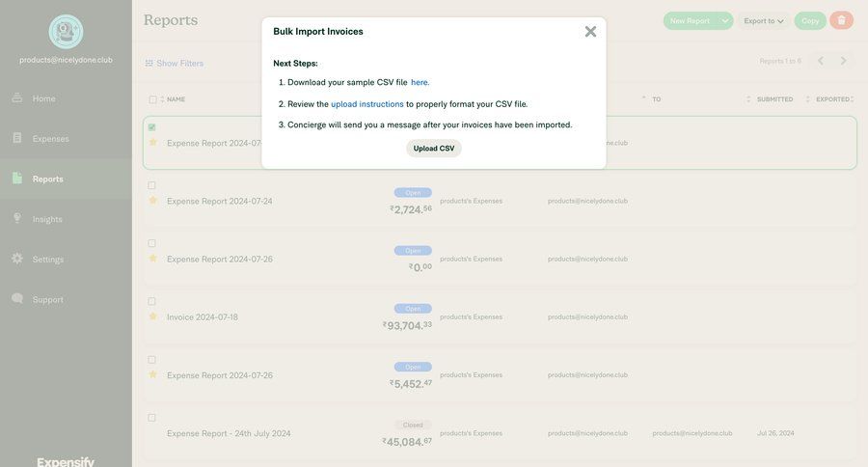Click the Jul 26, 2024 submitted date
The width and height of the screenshot is (868, 467).
[775, 433]
